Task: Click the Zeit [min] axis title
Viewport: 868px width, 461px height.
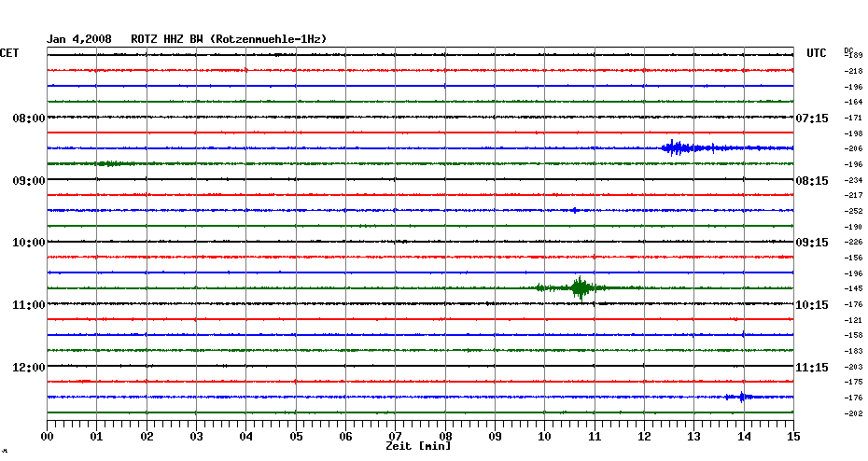Action: [x=418, y=446]
